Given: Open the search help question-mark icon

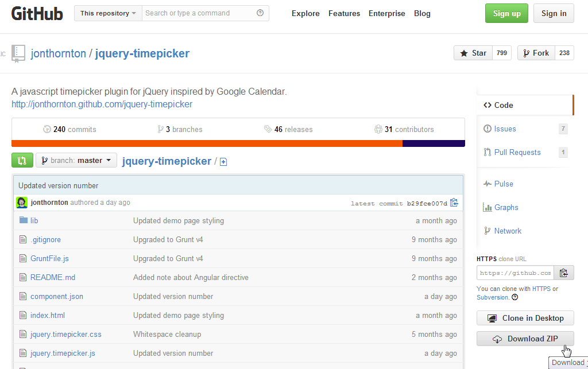Looking at the screenshot, I should click(x=260, y=13).
